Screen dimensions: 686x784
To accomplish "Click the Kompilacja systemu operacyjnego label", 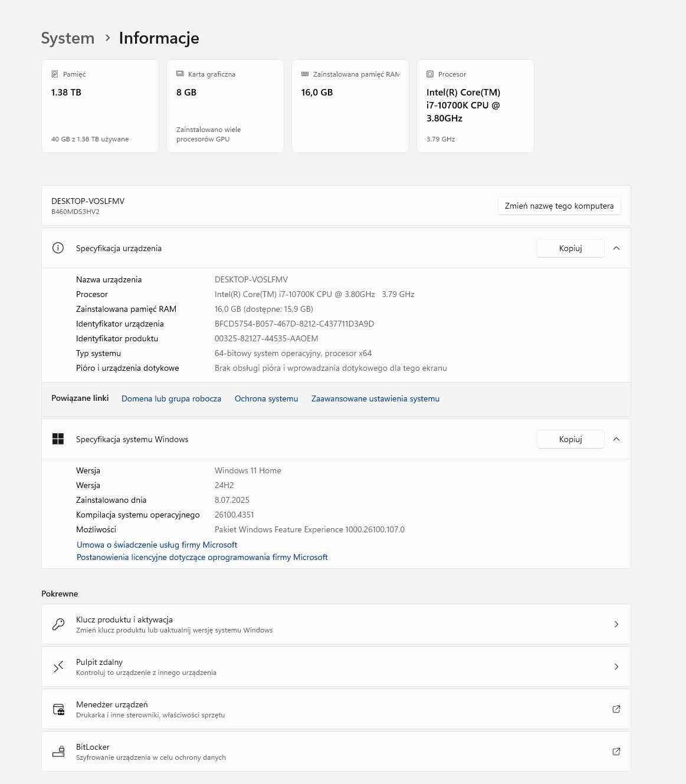I will pyautogui.click(x=138, y=515).
